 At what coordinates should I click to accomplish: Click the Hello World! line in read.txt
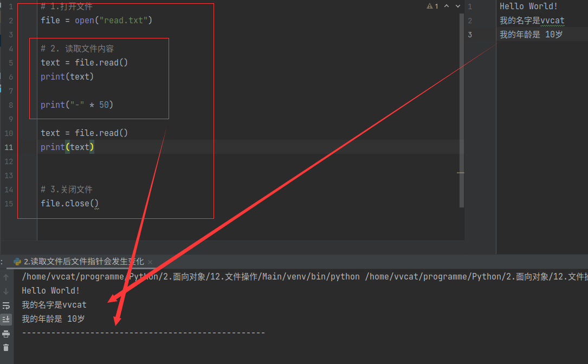528,6
